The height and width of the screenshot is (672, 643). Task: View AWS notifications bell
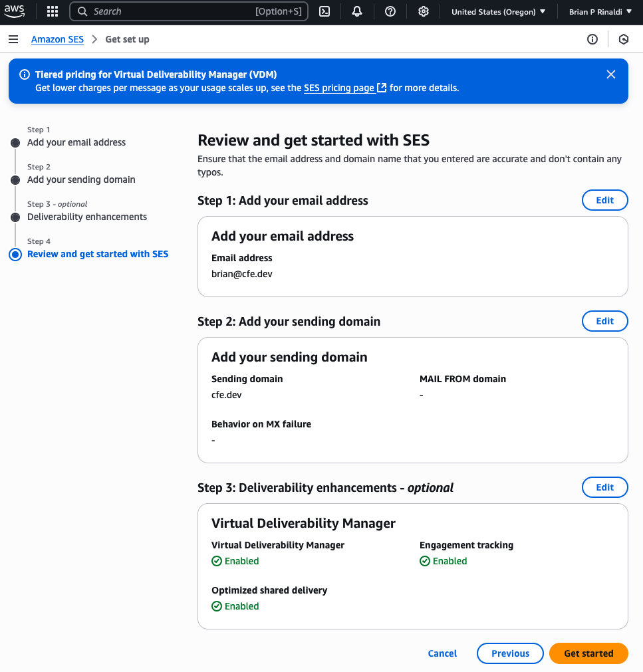[357, 11]
